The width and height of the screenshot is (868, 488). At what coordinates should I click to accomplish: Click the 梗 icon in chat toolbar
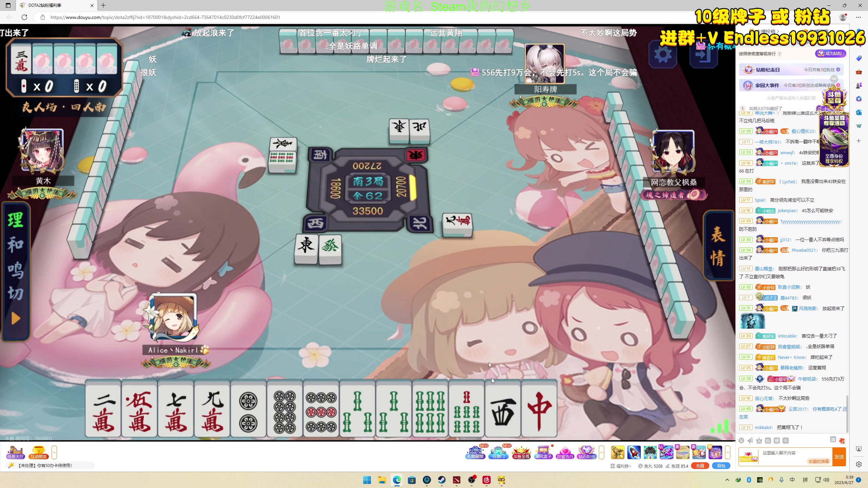pos(777,441)
